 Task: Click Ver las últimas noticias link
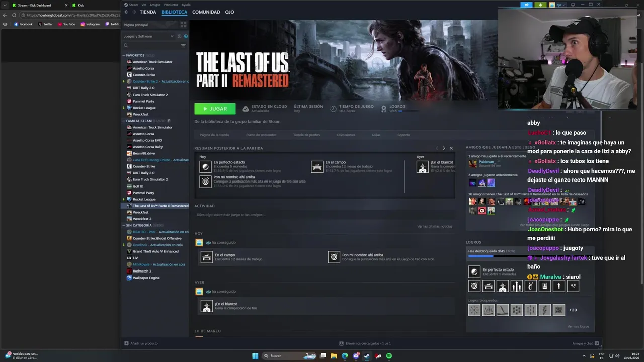[x=435, y=226]
